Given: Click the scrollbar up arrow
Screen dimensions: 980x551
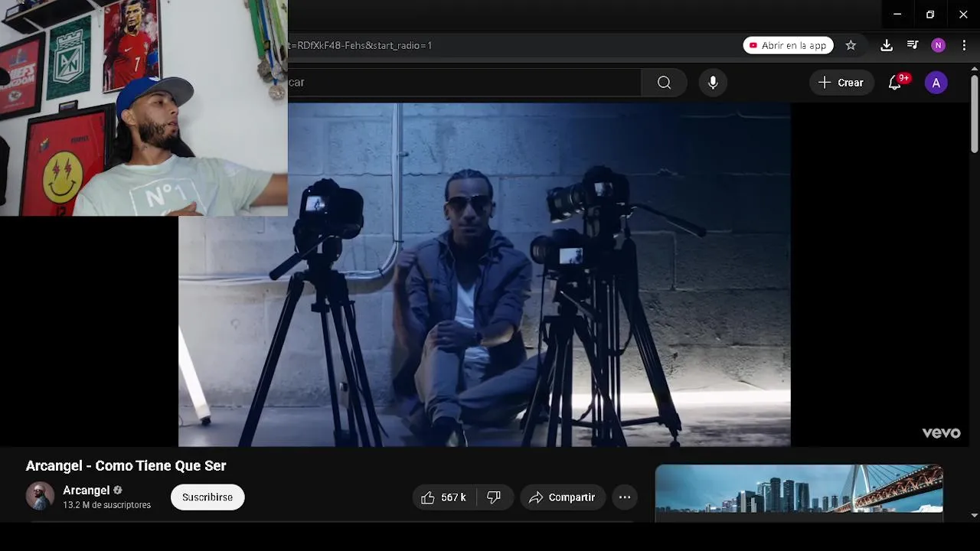Looking at the screenshot, I should [x=974, y=69].
